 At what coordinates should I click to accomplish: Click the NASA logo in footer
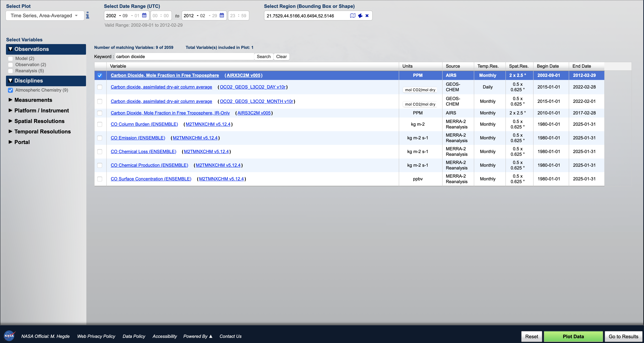click(x=10, y=336)
